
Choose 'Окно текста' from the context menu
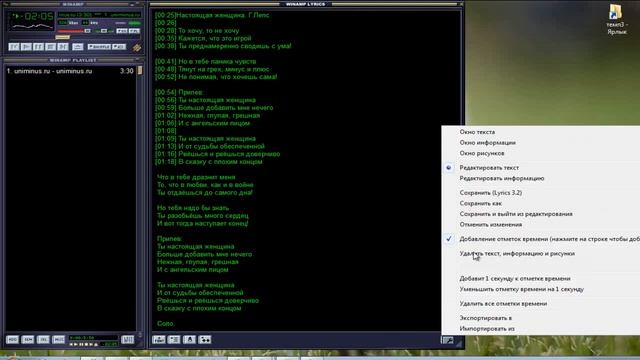477,132
